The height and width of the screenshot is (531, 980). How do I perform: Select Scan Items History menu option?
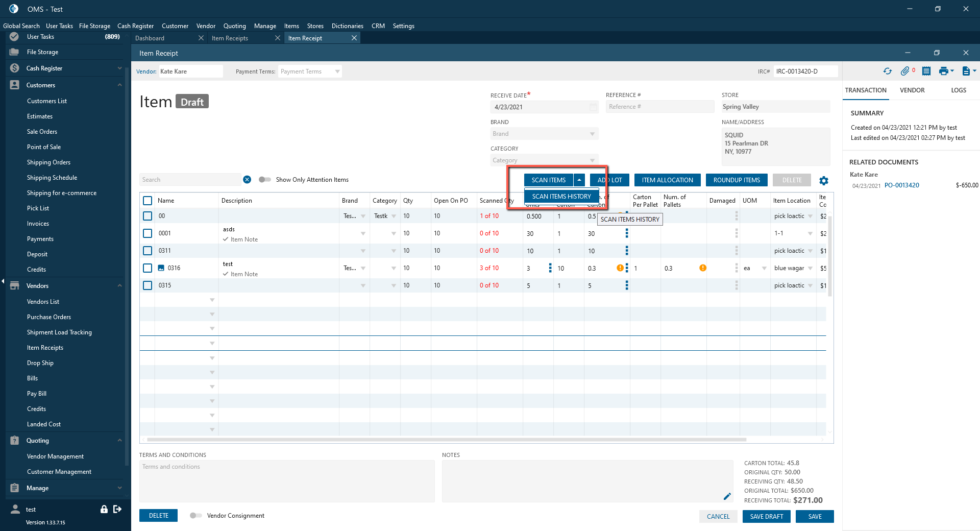pos(561,197)
